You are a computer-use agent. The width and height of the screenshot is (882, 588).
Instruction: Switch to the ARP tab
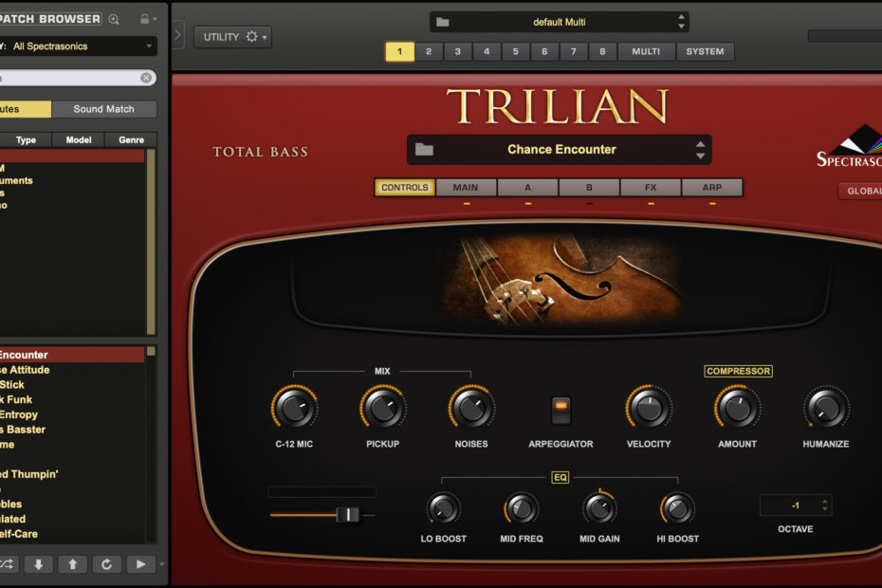coord(712,188)
